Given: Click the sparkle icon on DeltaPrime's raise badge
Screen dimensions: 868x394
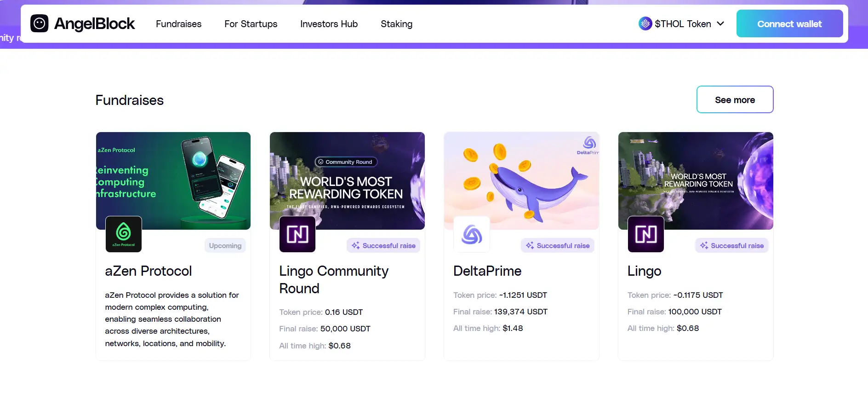Looking at the screenshot, I should 530,246.
